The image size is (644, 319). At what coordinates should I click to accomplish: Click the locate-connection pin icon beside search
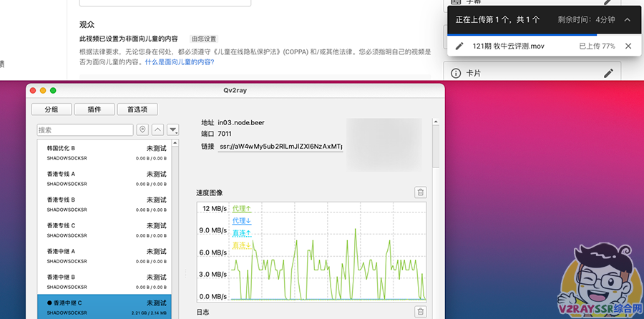click(x=142, y=129)
